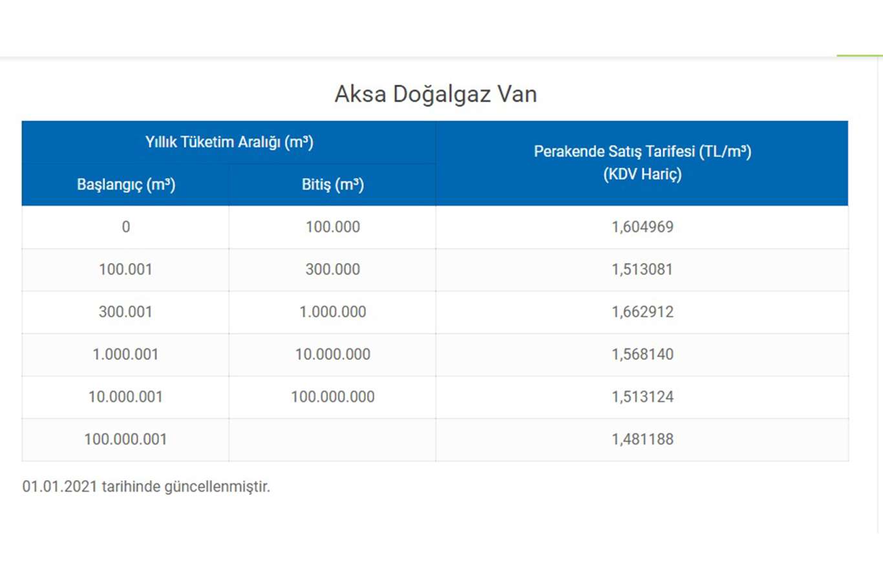Click tariff value 1,662912
The width and height of the screenshot is (883, 588).
(642, 312)
